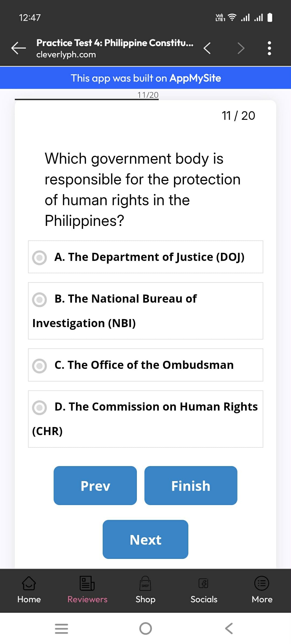
Task: Open the More list icon
Action: 262,583
